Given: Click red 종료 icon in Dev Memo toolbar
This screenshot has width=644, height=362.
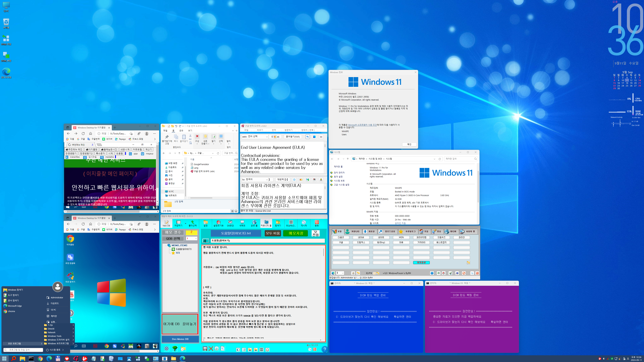Looking at the screenshot, I should [316, 223].
